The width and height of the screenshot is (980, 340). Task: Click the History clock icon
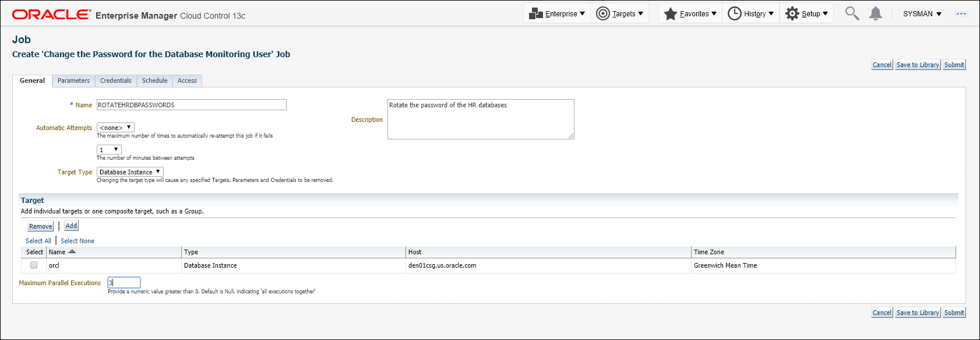735,13
